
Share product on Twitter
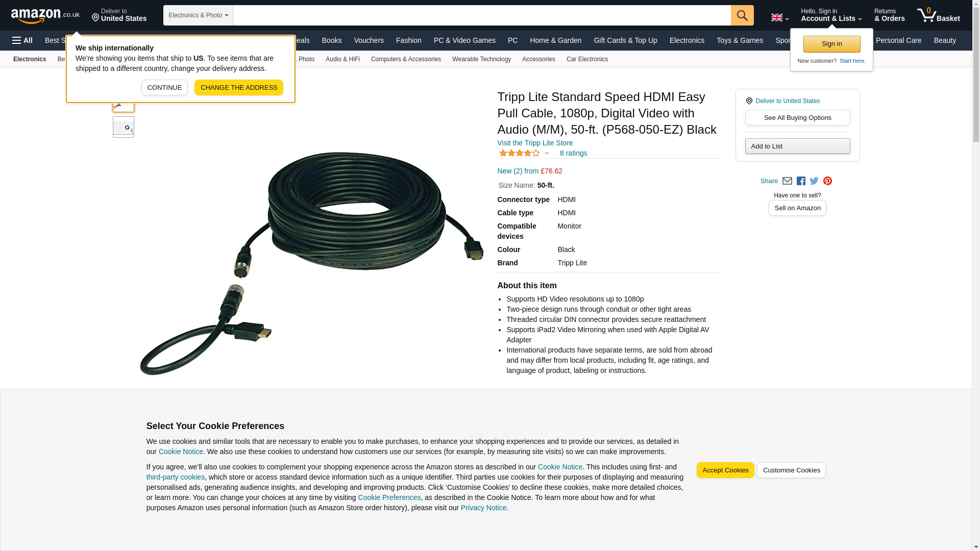tap(814, 181)
